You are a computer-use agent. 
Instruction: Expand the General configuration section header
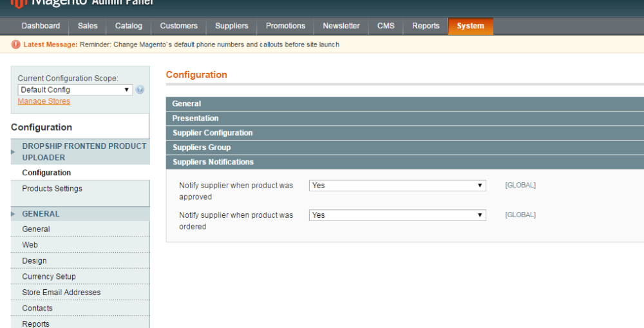(404, 104)
